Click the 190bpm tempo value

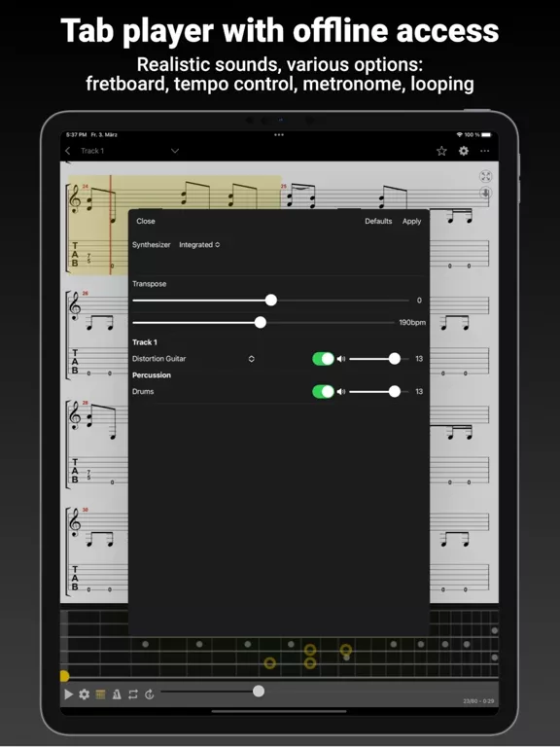coord(412,323)
